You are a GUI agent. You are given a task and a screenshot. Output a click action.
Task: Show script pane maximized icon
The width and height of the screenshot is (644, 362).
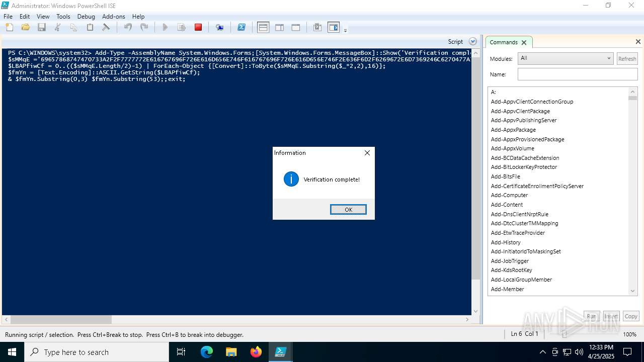coord(296,28)
